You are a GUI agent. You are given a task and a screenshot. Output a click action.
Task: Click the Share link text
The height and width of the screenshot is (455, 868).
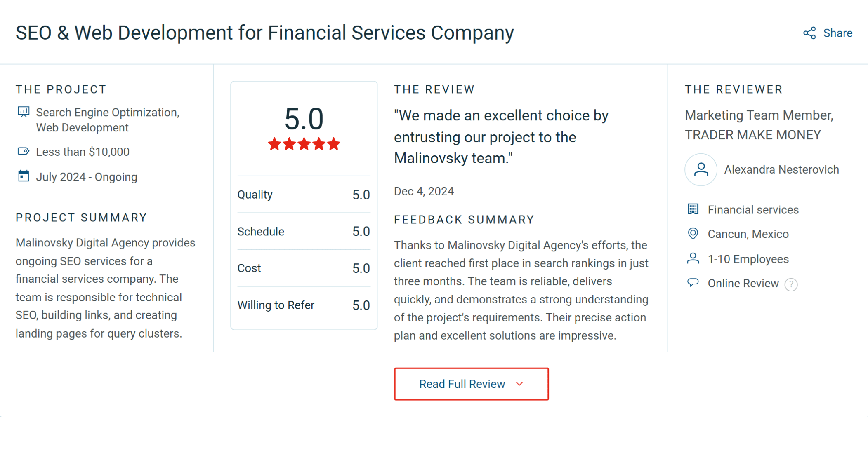click(x=837, y=33)
